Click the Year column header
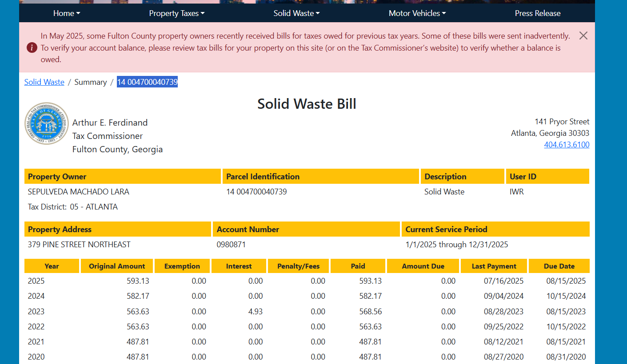This screenshot has height=364, width=627. 52,266
